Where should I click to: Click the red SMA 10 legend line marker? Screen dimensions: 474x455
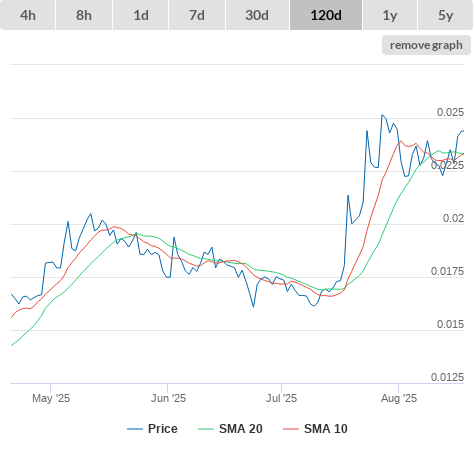click(x=291, y=429)
